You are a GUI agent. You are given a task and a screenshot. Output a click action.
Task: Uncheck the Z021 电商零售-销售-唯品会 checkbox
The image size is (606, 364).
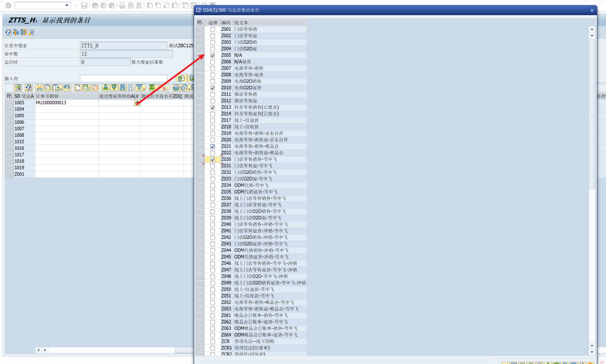[213, 146]
